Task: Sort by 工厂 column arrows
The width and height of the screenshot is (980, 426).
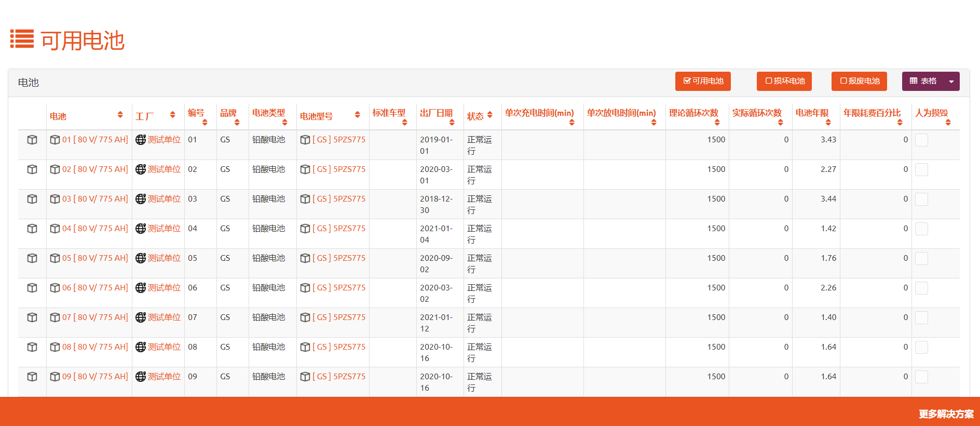Action: pyautogui.click(x=172, y=115)
